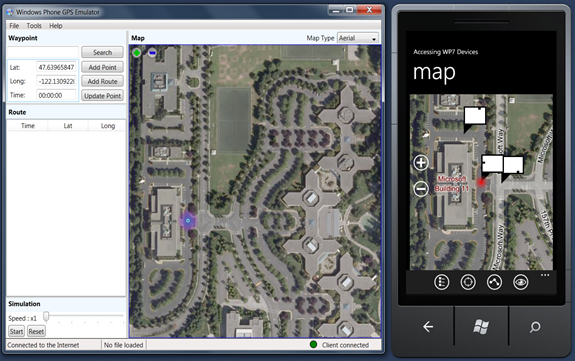The width and height of the screenshot is (575, 361).
Task: Tap the route icon in phone app bar
Action: pyautogui.click(x=494, y=282)
